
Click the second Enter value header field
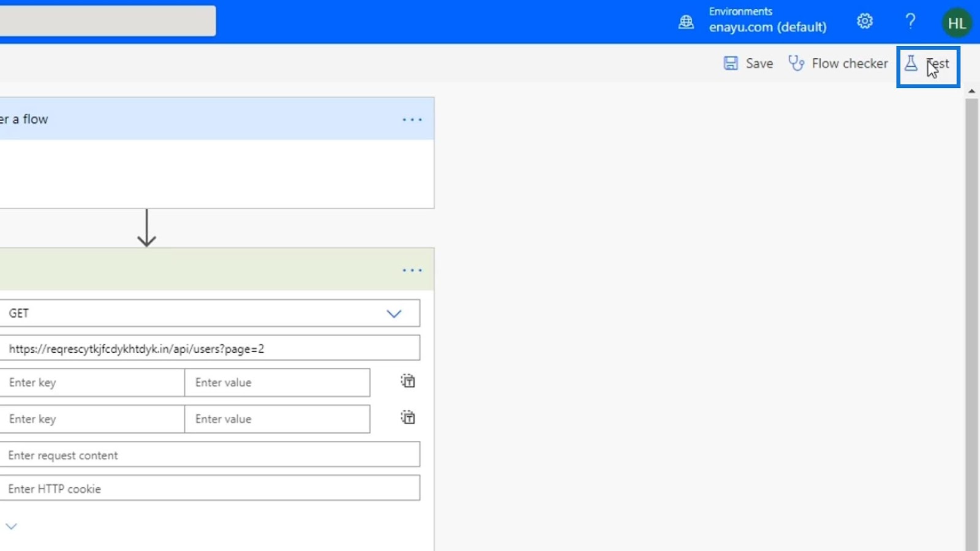277,419
